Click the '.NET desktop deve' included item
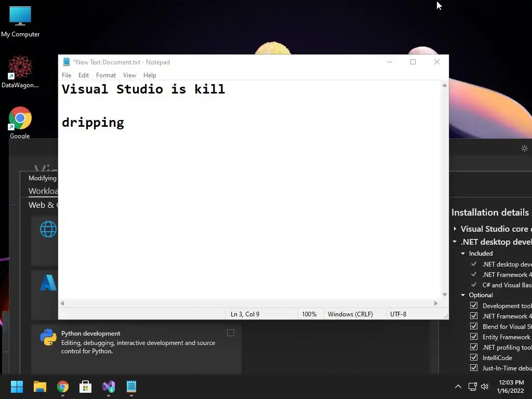Viewport: 532px width, 399px height. point(507,264)
